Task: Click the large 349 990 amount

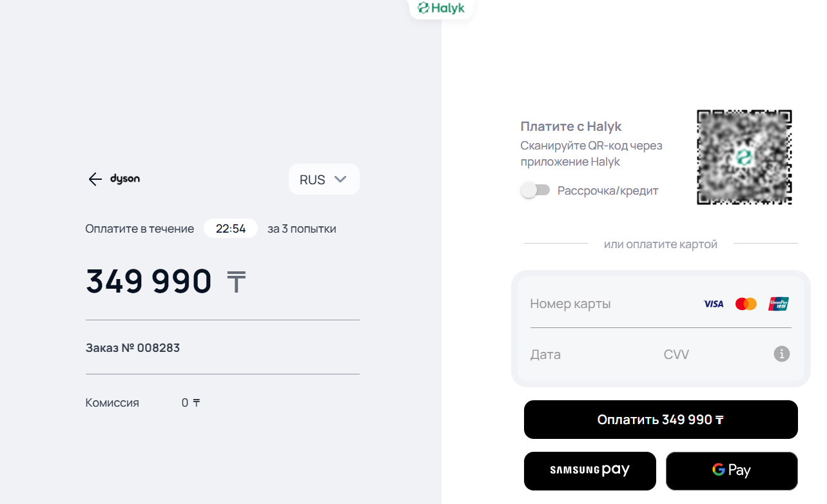Action: tap(149, 281)
